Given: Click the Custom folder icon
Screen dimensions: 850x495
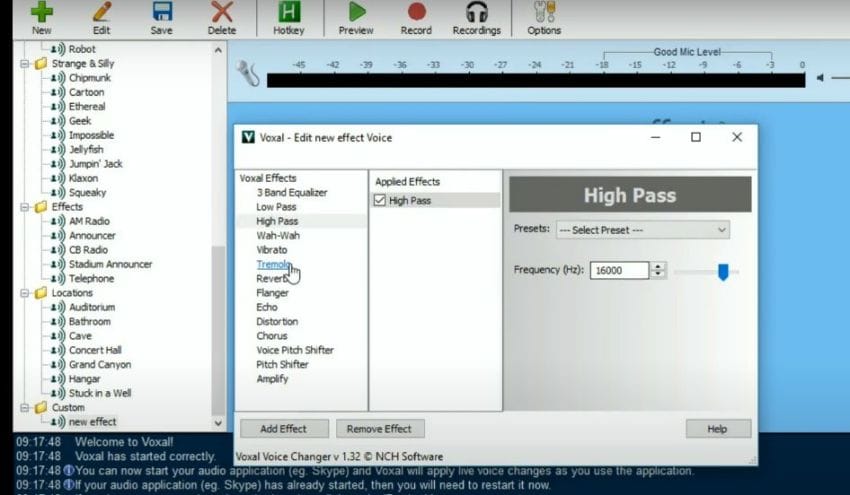Looking at the screenshot, I should [41, 407].
